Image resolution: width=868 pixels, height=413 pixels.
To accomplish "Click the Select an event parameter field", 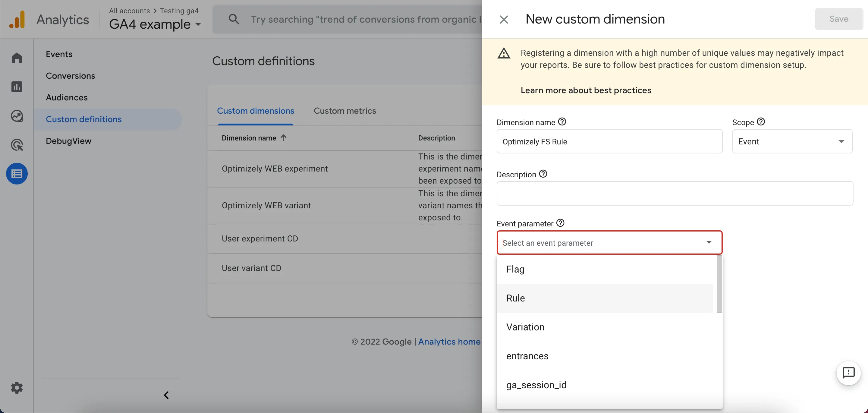I will click(x=609, y=243).
